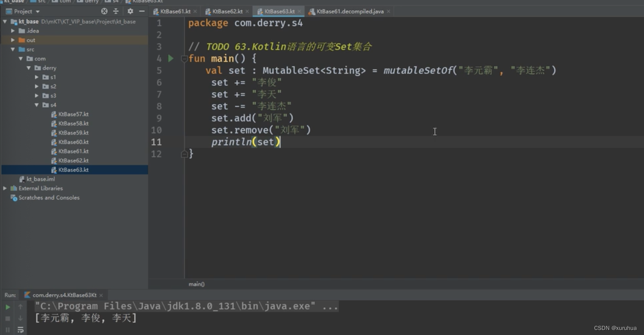Viewport: 644px width, 335px height.
Task: Collapse the s4 package
Action: [37, 105]
